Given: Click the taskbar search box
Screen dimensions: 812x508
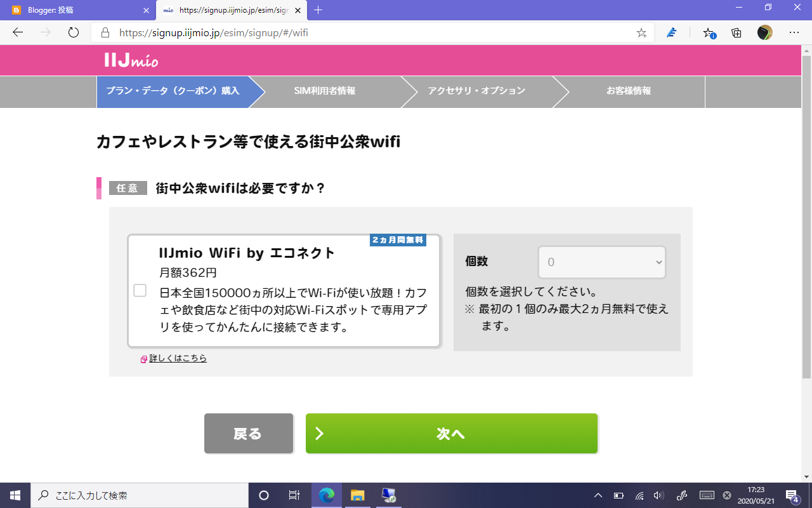Looking at the screenshot, I should coord(140,495).
